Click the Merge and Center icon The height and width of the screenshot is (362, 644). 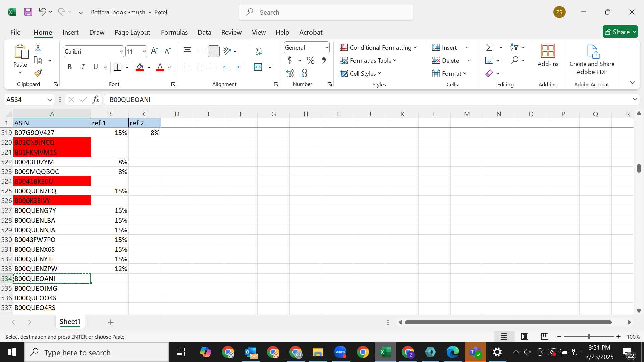(258, 67)
